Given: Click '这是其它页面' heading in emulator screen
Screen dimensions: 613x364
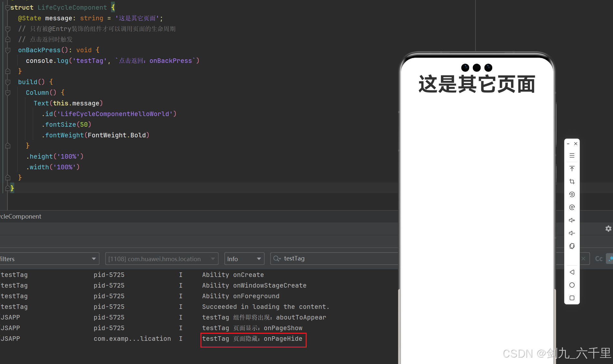Looking at the screenshot, I should (477, 84).
